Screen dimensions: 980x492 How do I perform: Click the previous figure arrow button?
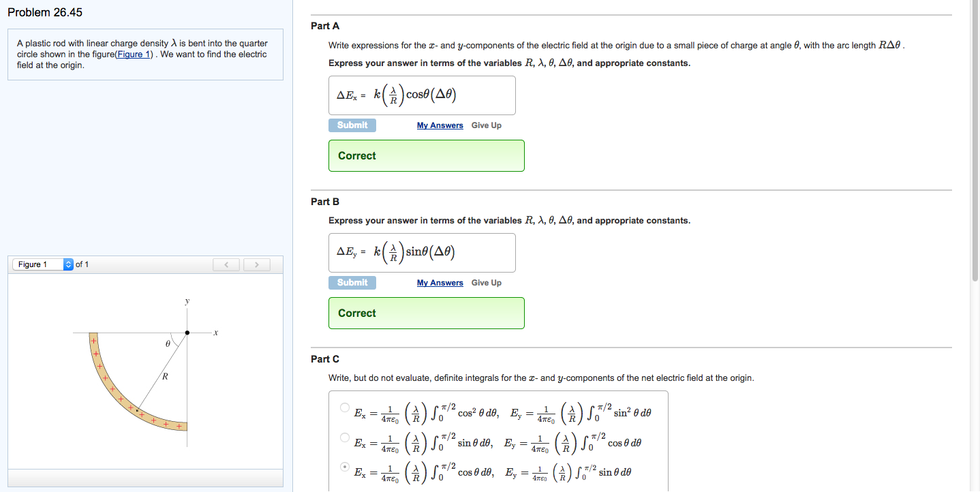pyautogui.click(x=227, y=264)
